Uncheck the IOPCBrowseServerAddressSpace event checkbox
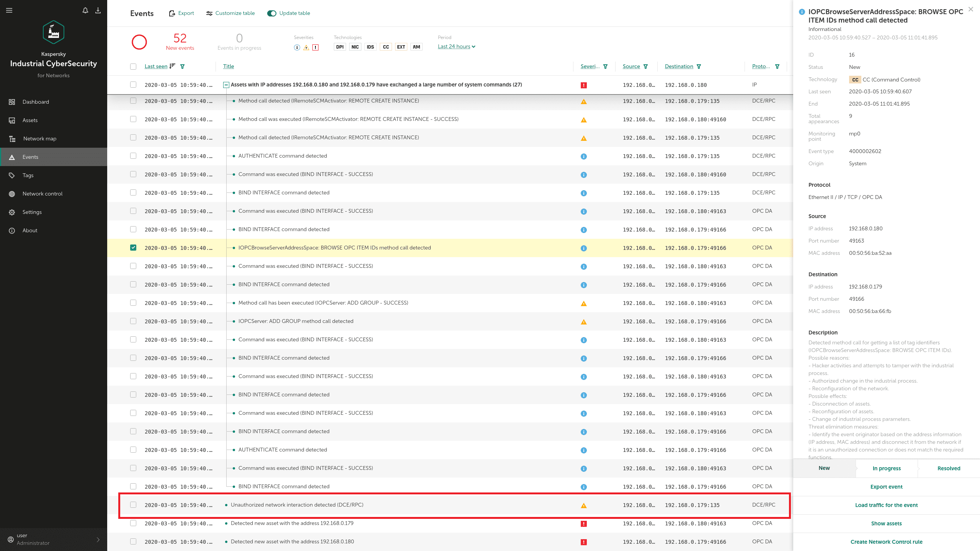The width and height of the screenshot is (980, 551). [x=133, y=248]
